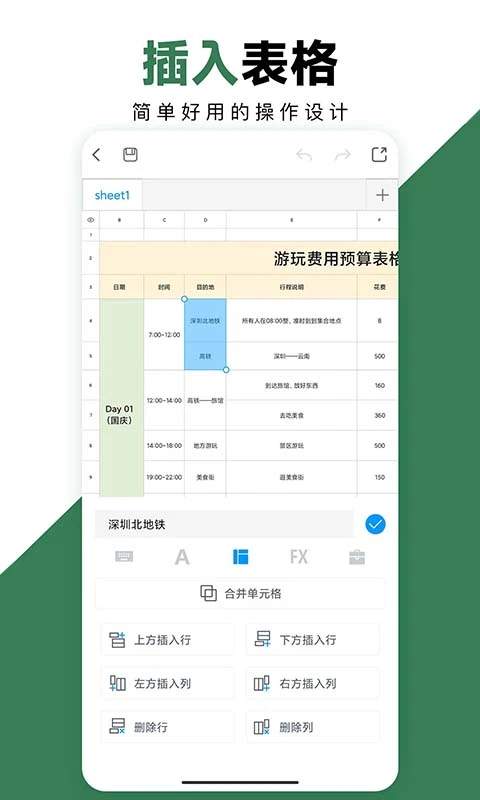Screen dimensions: 480x800
Task: Select row 4 header
Action: [91, 321]
